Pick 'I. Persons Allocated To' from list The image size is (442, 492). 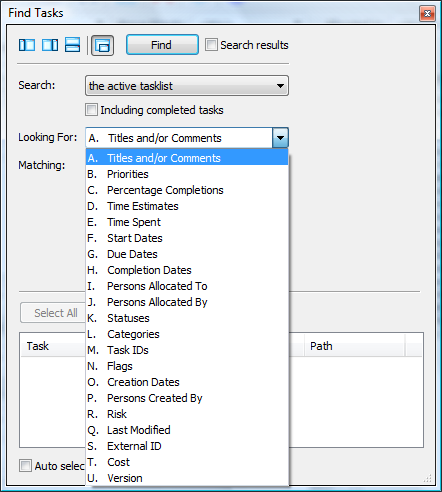coord(187,286)
